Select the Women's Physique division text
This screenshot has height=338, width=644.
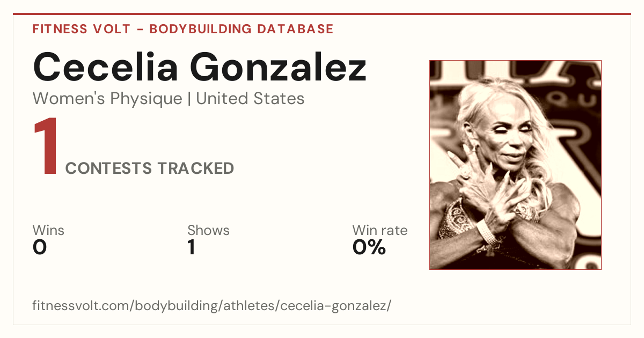[107, 99]
